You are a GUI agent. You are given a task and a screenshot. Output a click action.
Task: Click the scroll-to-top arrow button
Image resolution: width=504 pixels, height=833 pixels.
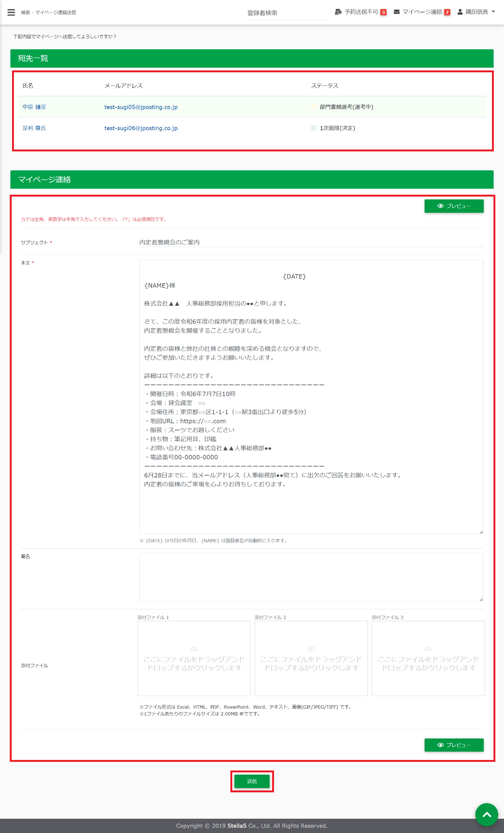[x=486, y=815]
